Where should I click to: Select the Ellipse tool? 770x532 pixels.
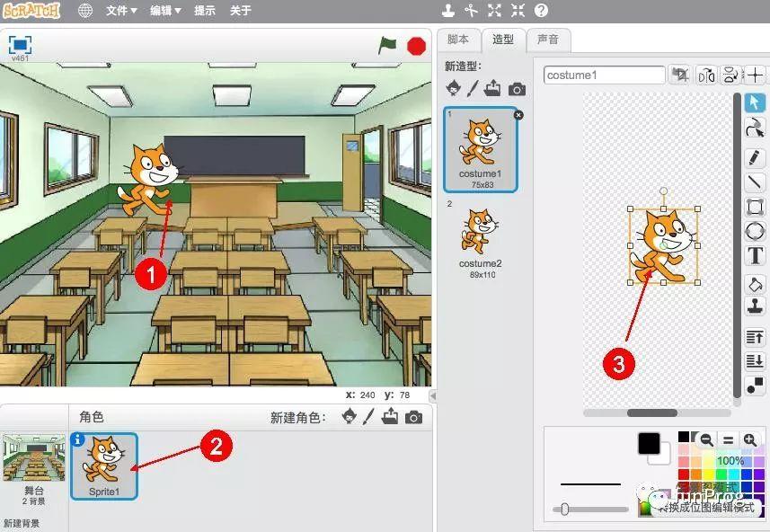755,231
